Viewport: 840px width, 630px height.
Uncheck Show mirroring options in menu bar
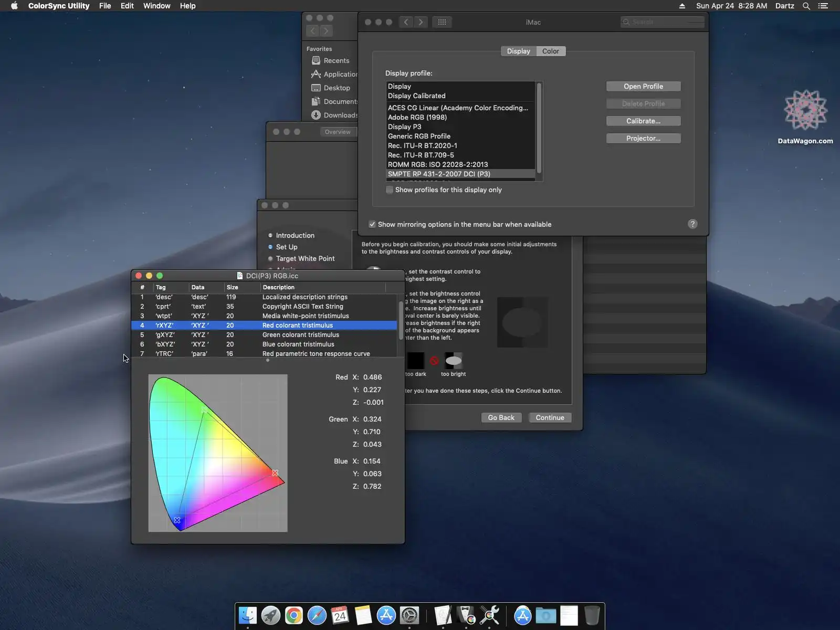click(372, 224)
